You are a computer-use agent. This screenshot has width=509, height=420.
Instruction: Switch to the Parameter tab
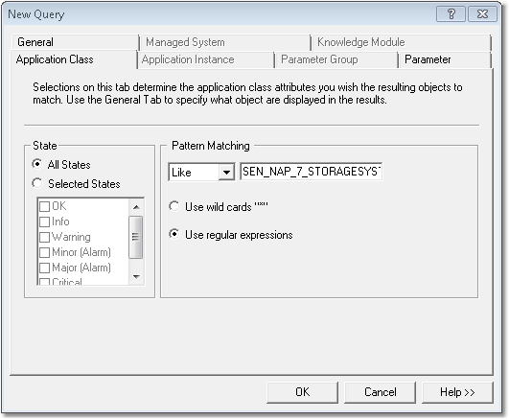pos(445,59)
